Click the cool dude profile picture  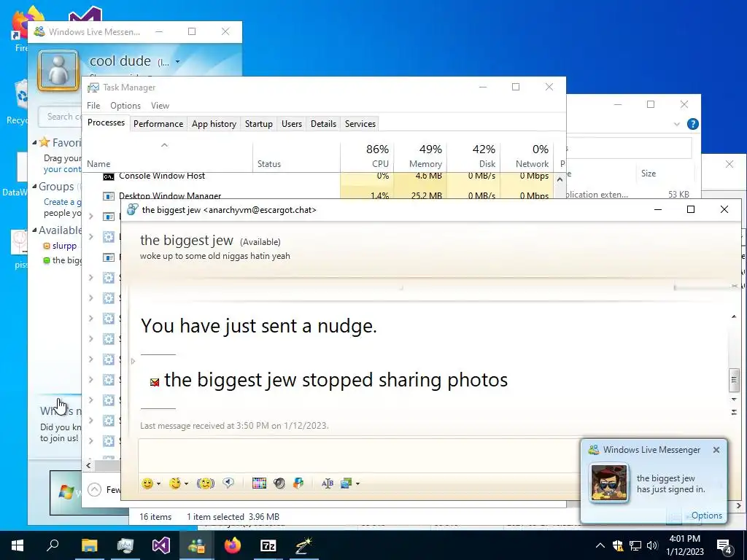[58, 71]
